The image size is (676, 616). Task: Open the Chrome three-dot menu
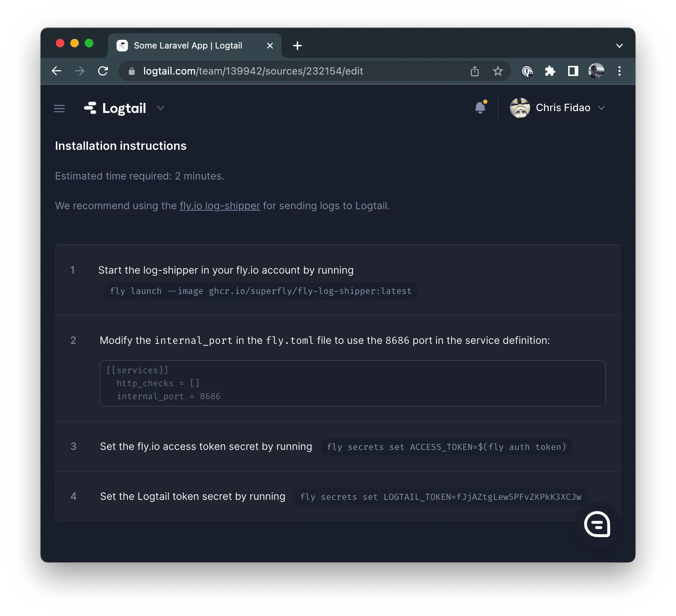[619, 71]
